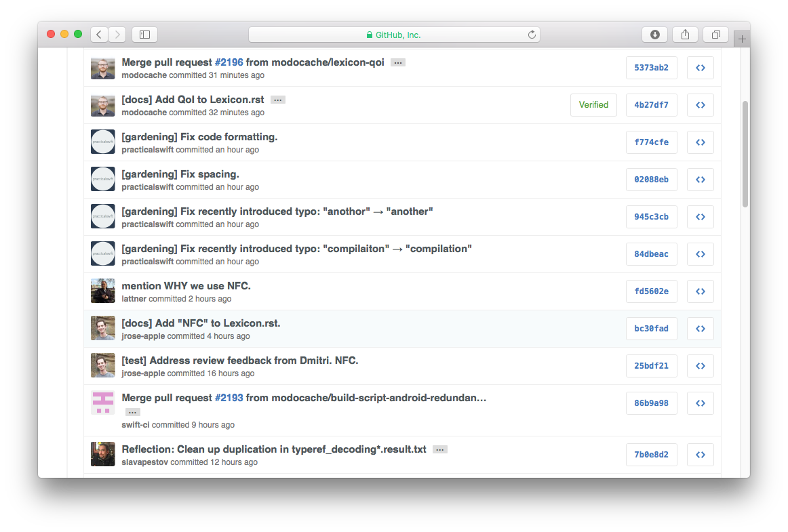Browse repository at commit 25bdf21

[x=701, y=366]
